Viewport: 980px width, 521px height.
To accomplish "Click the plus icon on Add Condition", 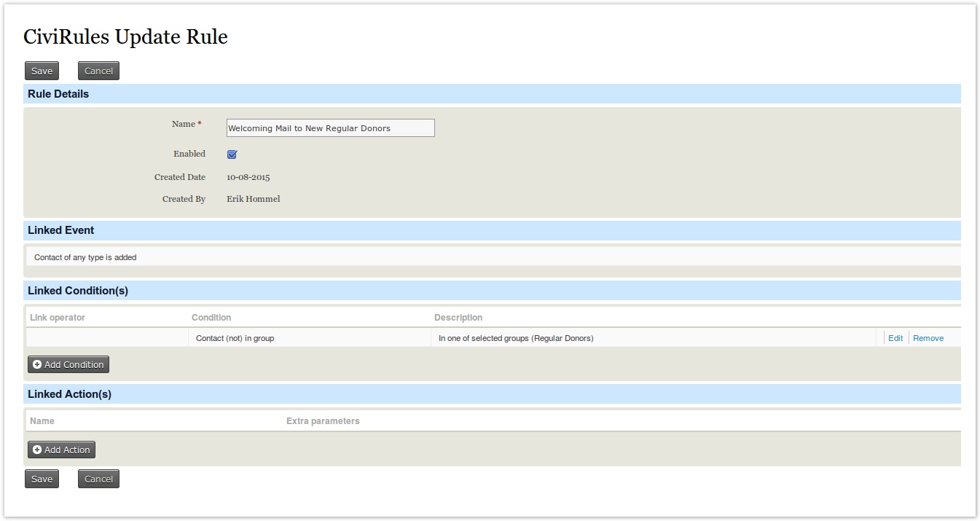I will click(37, 364).
